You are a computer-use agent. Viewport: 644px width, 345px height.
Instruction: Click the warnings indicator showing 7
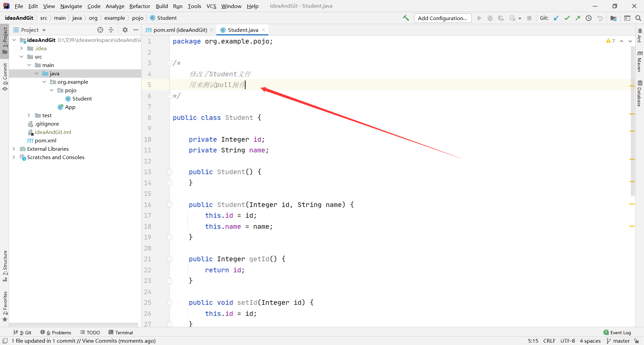pos(610,41)
